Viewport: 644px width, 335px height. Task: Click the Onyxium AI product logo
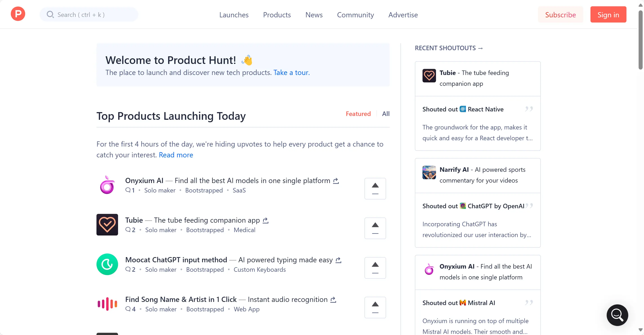107,185
